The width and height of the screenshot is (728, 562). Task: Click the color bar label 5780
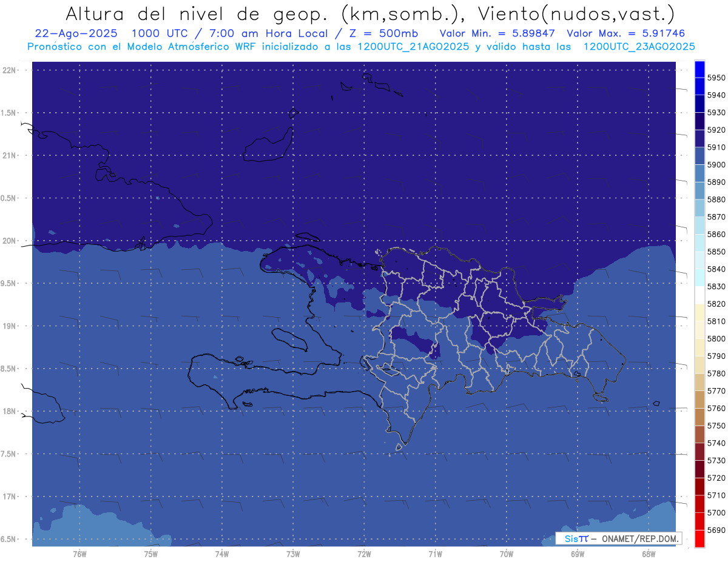click(716, 373)
